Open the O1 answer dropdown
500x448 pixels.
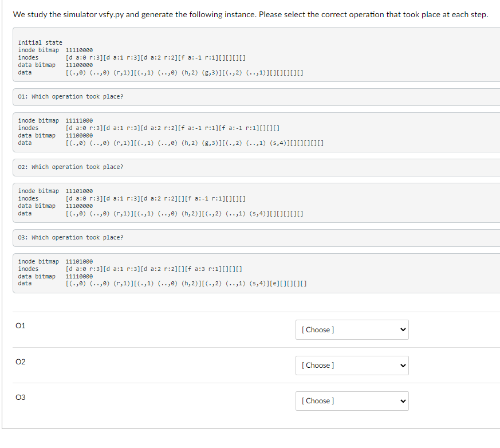click(x=352, y=329)
